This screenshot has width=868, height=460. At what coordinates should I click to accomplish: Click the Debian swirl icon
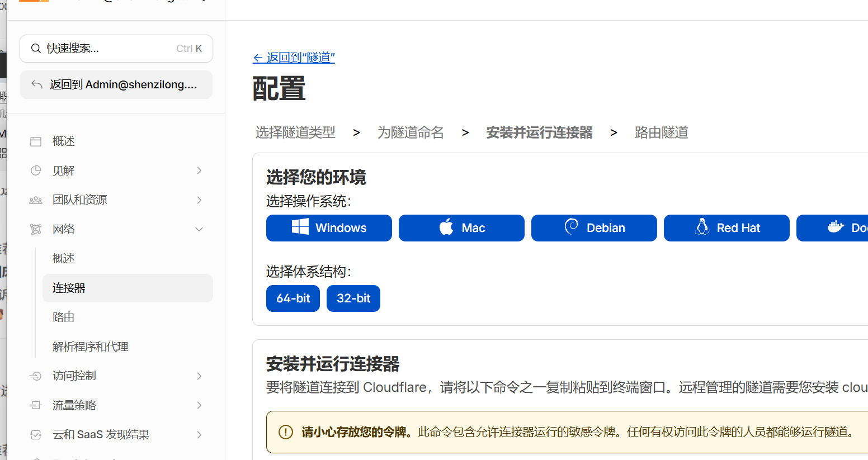coord(571,227)
